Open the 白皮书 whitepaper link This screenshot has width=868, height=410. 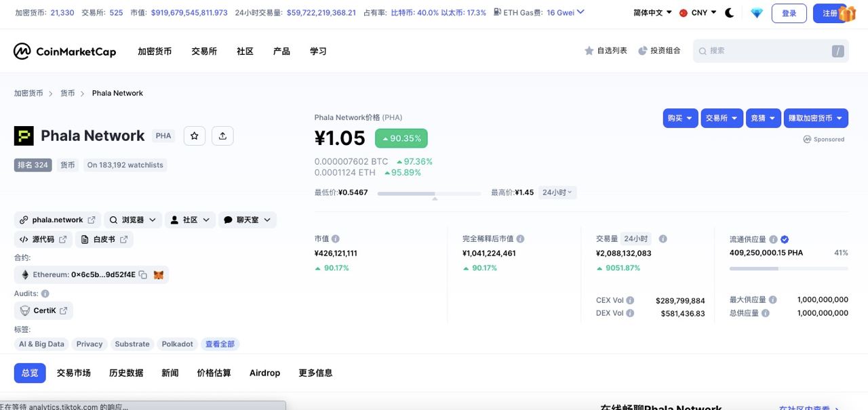point(104,239)
